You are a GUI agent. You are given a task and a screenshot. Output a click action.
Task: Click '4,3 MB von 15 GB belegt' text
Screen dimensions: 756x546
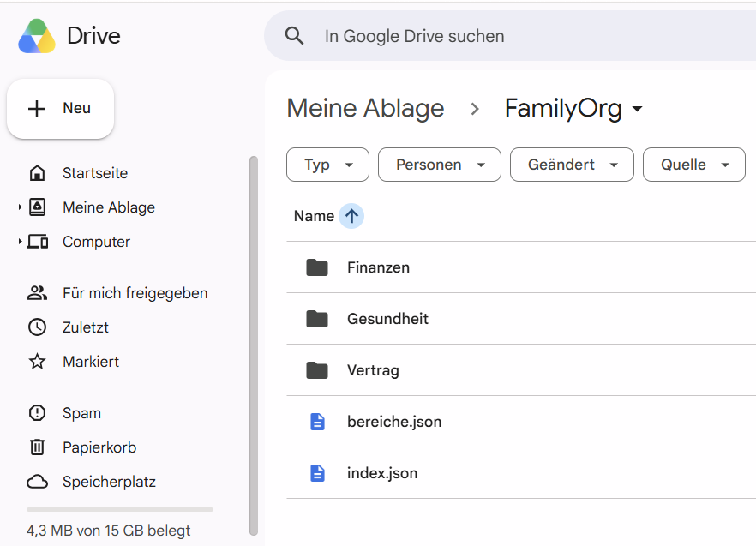[x=109, y=531]
